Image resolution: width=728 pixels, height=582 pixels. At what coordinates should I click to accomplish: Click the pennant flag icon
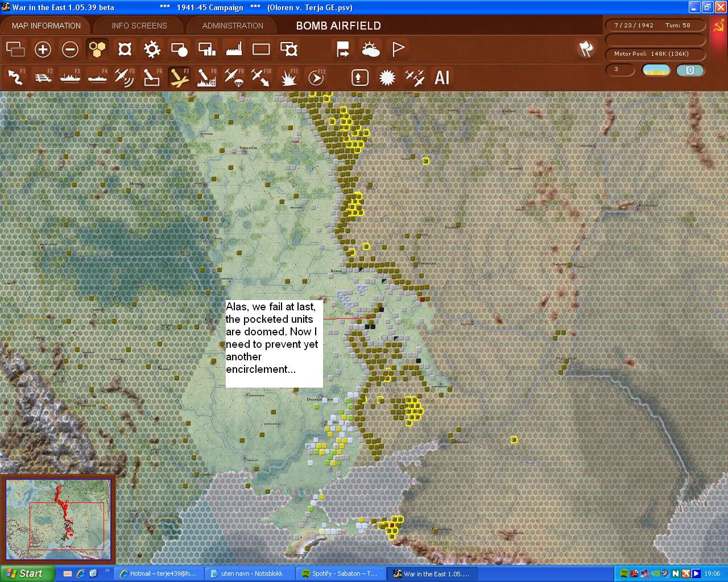pos(398,49)
